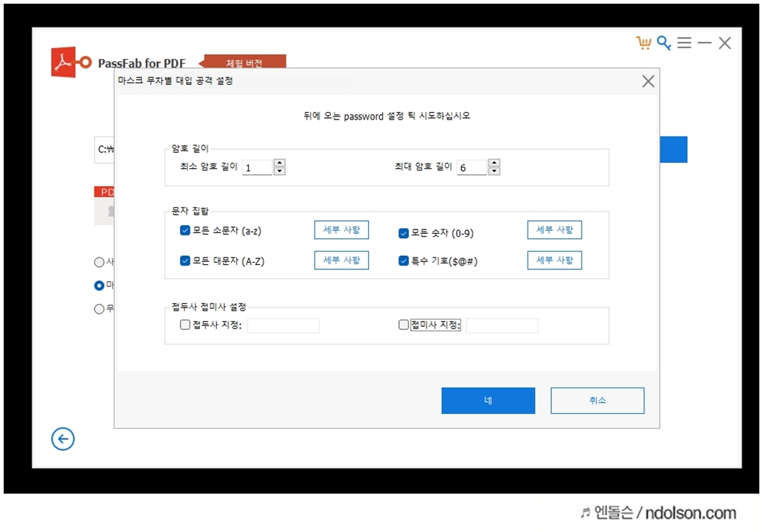Close the PassFab for PDF main window
The height and width of the screenshot is (532, 763).
(x=725, y=43)
